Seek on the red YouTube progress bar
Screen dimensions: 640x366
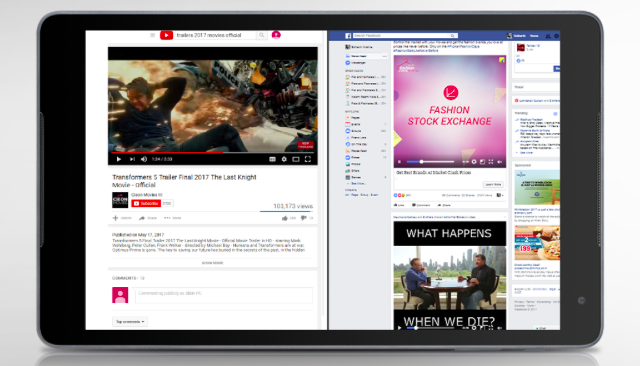coord(213,153)
